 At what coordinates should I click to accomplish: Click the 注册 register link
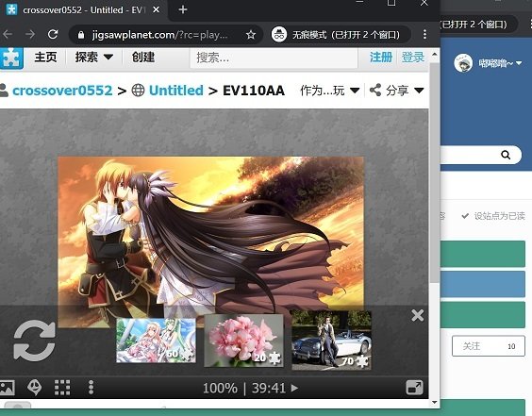381,57
